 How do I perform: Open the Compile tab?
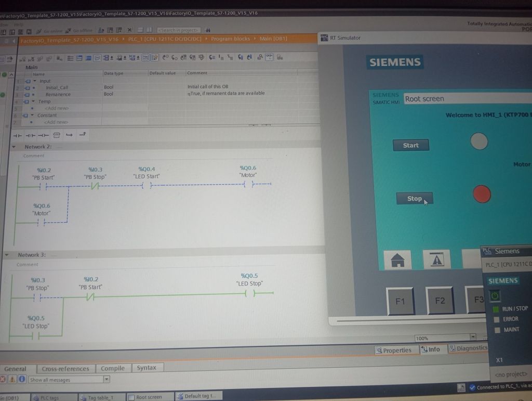pos(113,368)
